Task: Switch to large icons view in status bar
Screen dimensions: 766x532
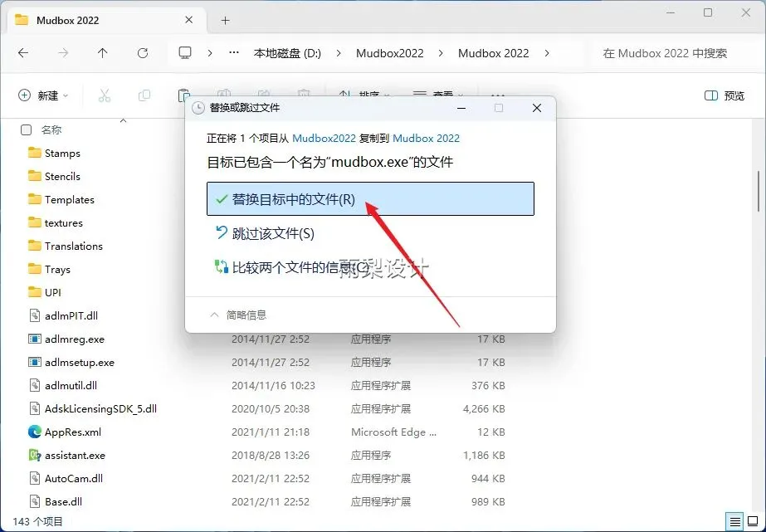Action: (753, 521)
